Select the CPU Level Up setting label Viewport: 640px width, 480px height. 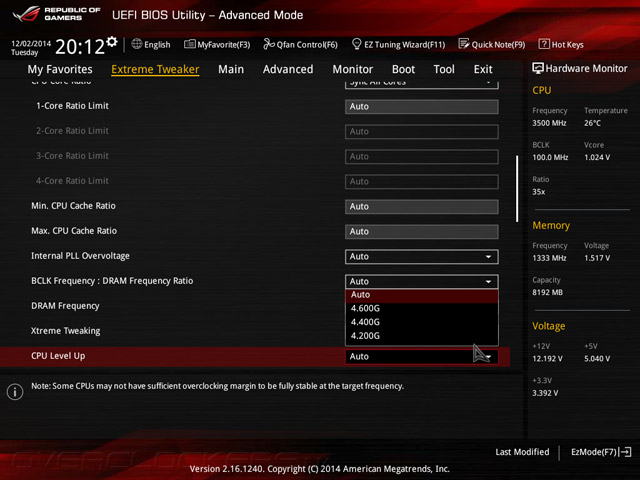point(58,356)
